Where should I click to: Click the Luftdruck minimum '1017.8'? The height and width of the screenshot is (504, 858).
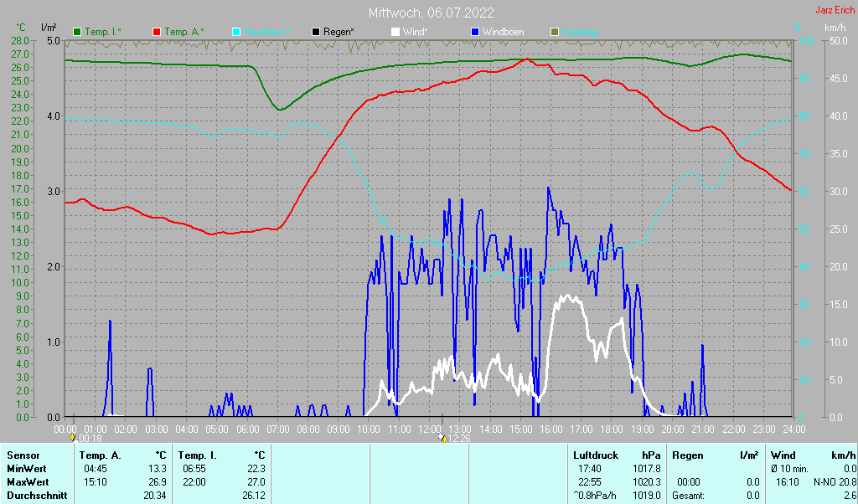tap(646, 469)
